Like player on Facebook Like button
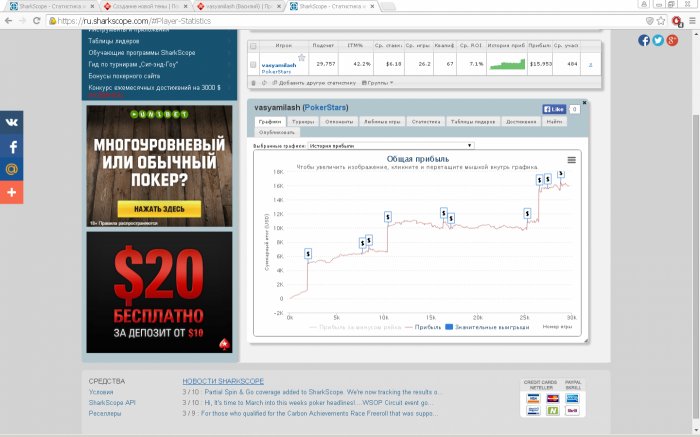 click(554, 109)
